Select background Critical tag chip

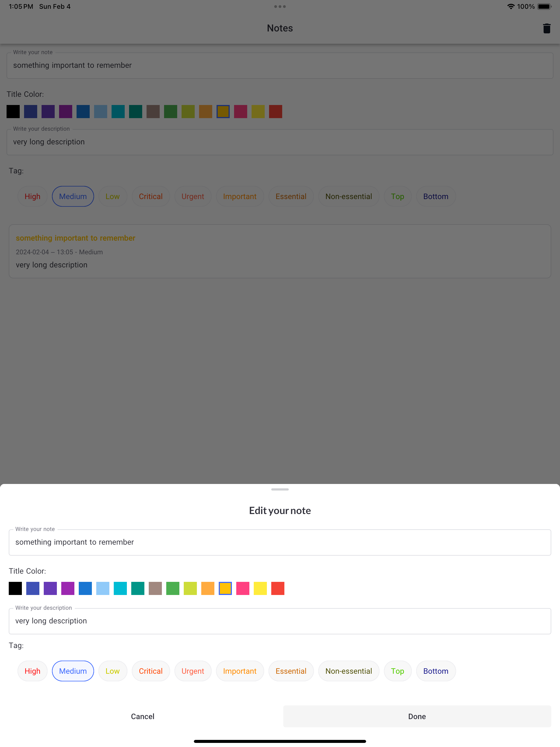[x=151, y=196]
